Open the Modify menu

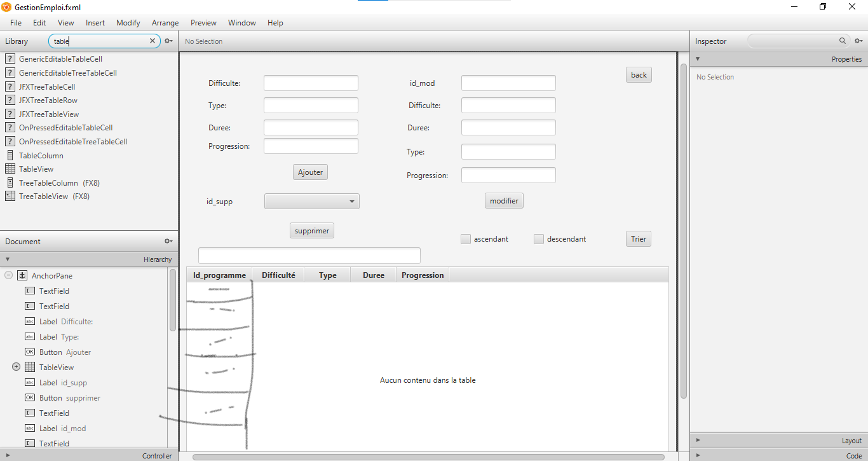(128, 22)
